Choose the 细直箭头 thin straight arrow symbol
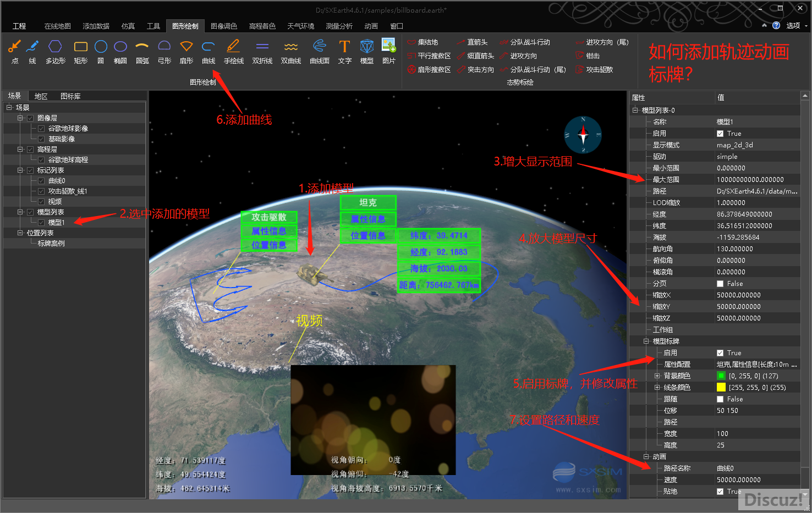 click(475, 56)
